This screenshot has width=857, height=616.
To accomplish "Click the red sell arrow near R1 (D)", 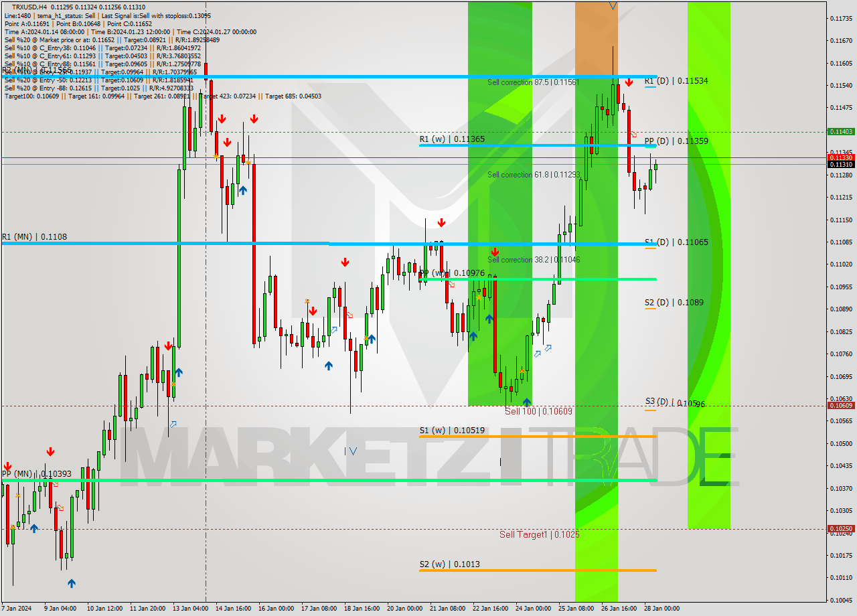I will (x=629, y=82).
